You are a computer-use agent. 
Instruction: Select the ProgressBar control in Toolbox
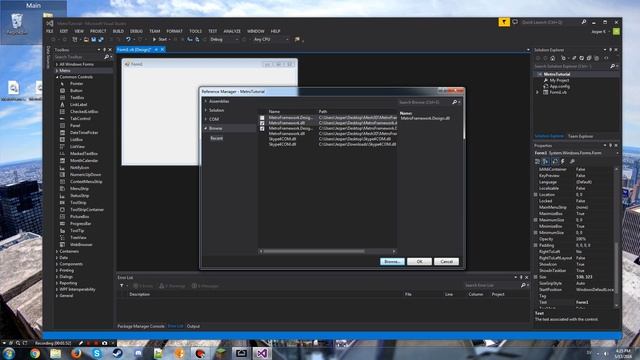coord(81,224)
